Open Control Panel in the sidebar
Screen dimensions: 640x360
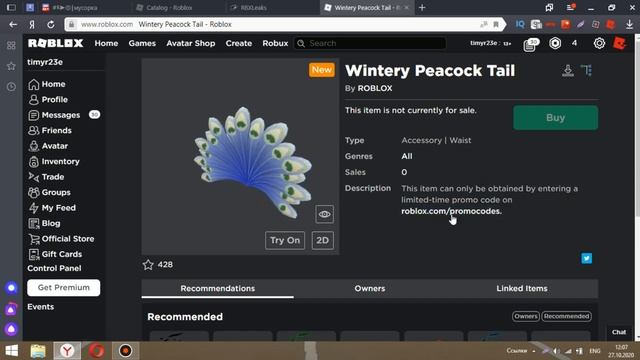click(x=54, y=268)
